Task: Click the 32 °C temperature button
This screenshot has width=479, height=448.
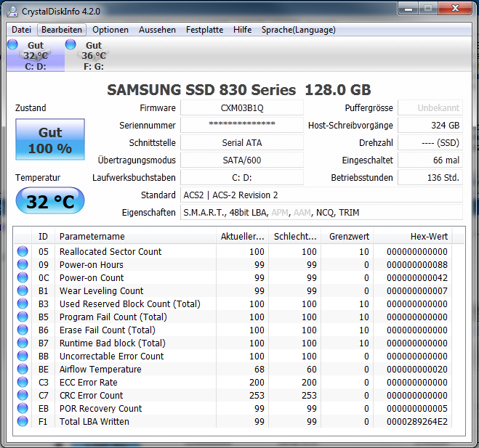Action: coord(50,201)
